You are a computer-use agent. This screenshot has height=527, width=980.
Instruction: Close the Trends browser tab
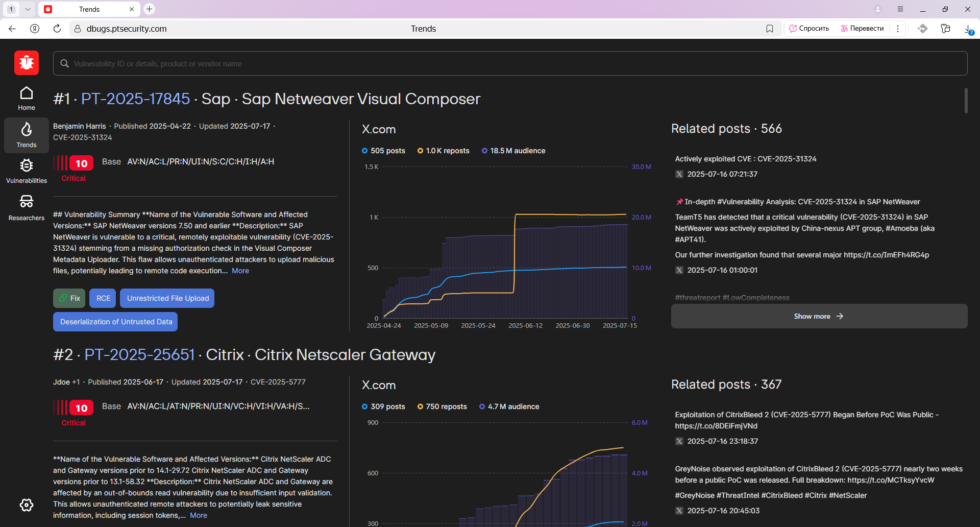pyautogui.click(x=132, y=9)
